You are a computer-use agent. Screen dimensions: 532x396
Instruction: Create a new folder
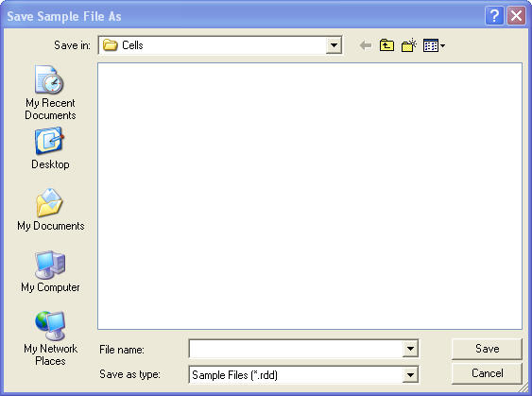(x=409, y=45)
